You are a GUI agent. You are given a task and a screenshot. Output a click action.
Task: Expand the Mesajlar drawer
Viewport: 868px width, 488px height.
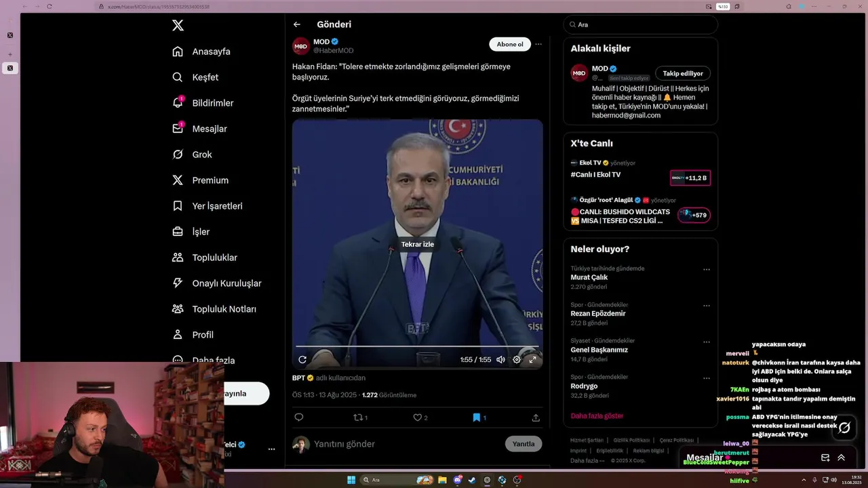842,457
